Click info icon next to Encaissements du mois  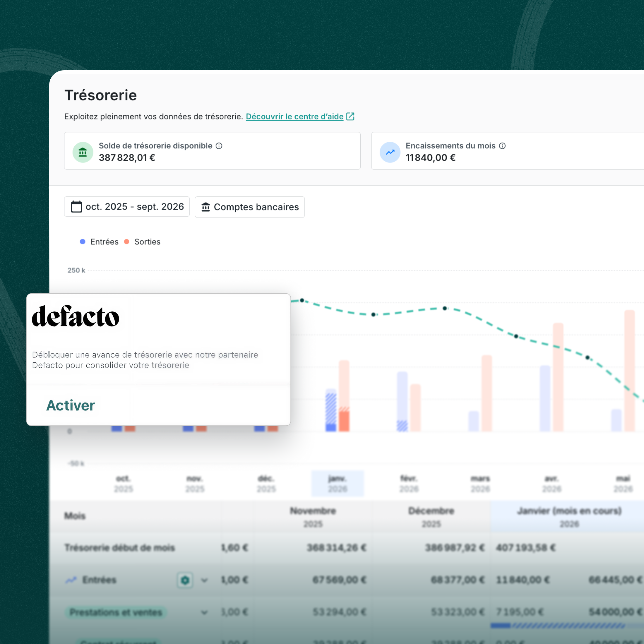pyautogui.click(x=502, y=146)
